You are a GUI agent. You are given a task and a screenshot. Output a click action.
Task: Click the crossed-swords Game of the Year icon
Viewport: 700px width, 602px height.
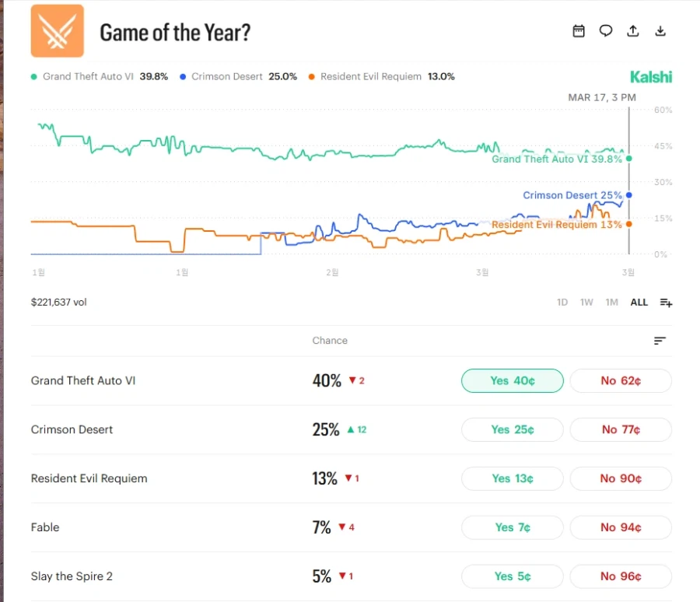pyautogui.click(x=56, y=31)
